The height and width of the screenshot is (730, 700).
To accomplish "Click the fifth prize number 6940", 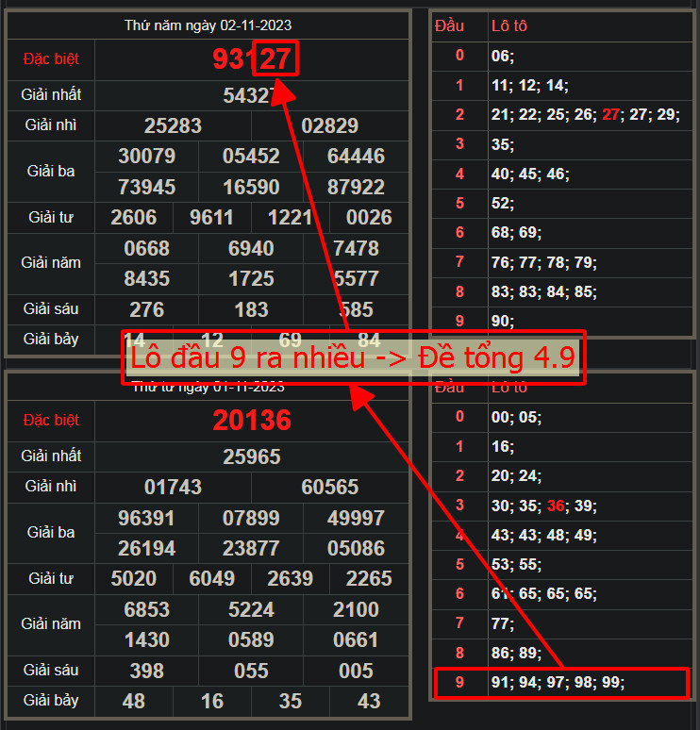I will (251, 248).
